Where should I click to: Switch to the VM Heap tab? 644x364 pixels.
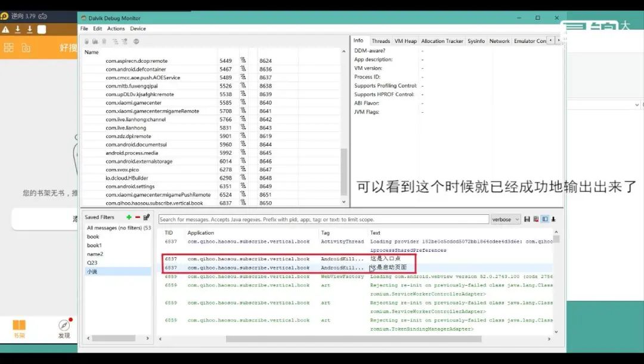coord(405,41)
